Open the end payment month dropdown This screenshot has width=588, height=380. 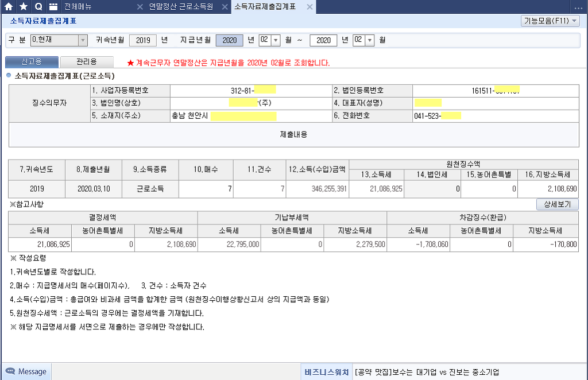tap(369, 40)
